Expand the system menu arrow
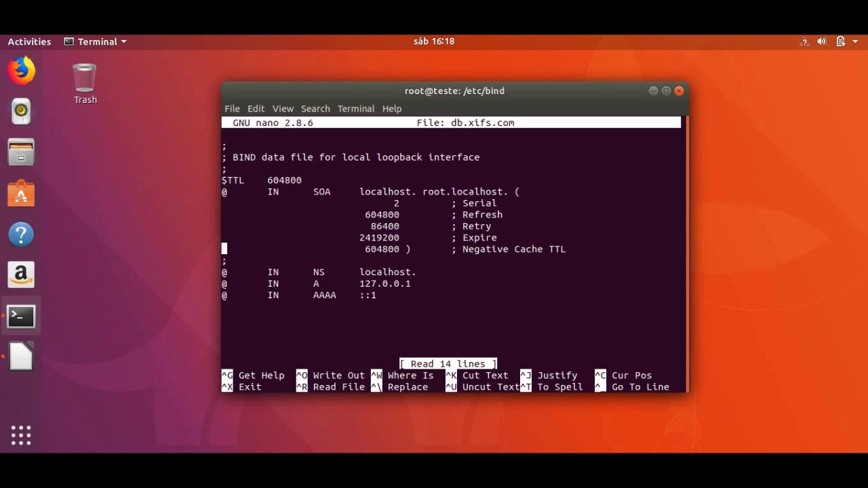The height and width of the screenshot is (488, 868). pos(856,41)
